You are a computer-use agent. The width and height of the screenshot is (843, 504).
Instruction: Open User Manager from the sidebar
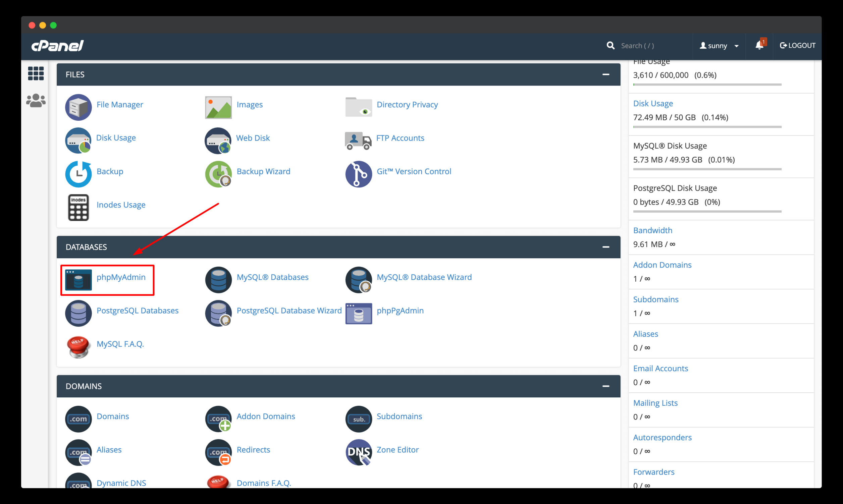[x=36, y=101]
